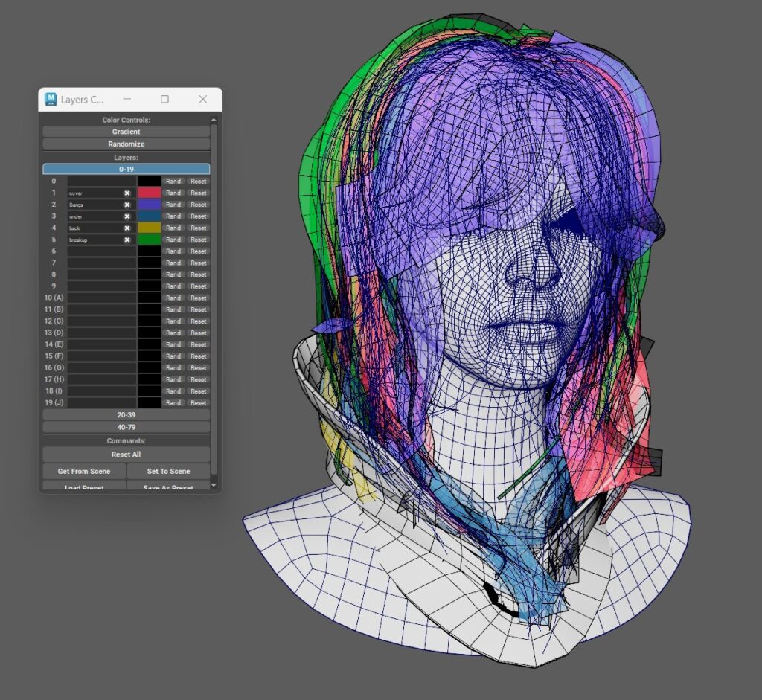Click the X icon beside the 'back' layer name
This screenshot has height=700, width=762.
[127, 228]
